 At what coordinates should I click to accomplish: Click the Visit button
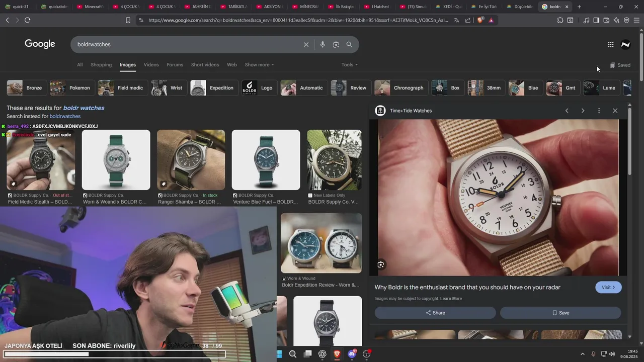click(x=608, y=287)
